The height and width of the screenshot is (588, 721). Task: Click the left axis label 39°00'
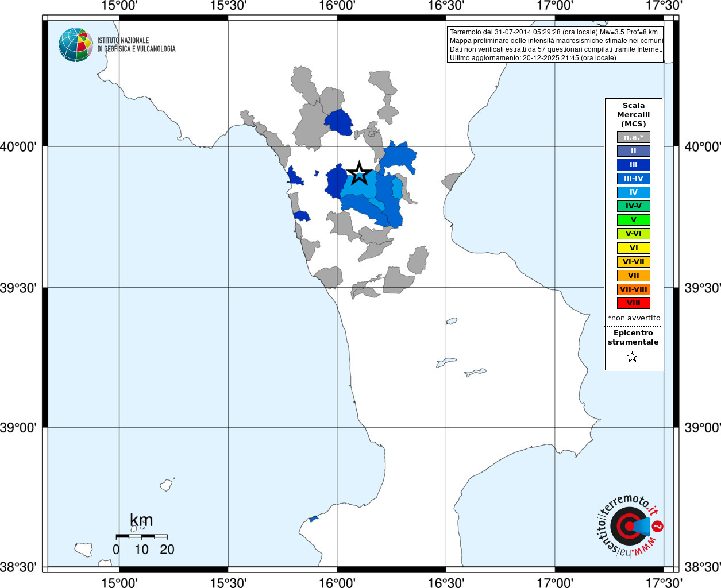[x=18, y=428]
